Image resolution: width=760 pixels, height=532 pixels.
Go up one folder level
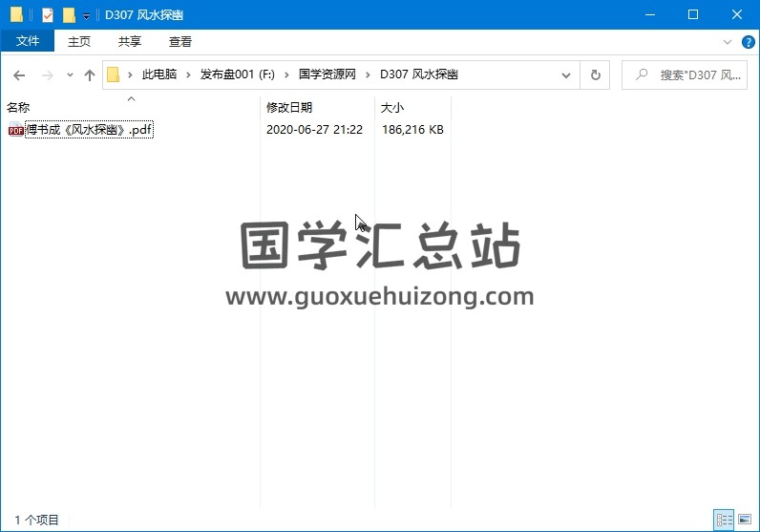tap(89, 75)
